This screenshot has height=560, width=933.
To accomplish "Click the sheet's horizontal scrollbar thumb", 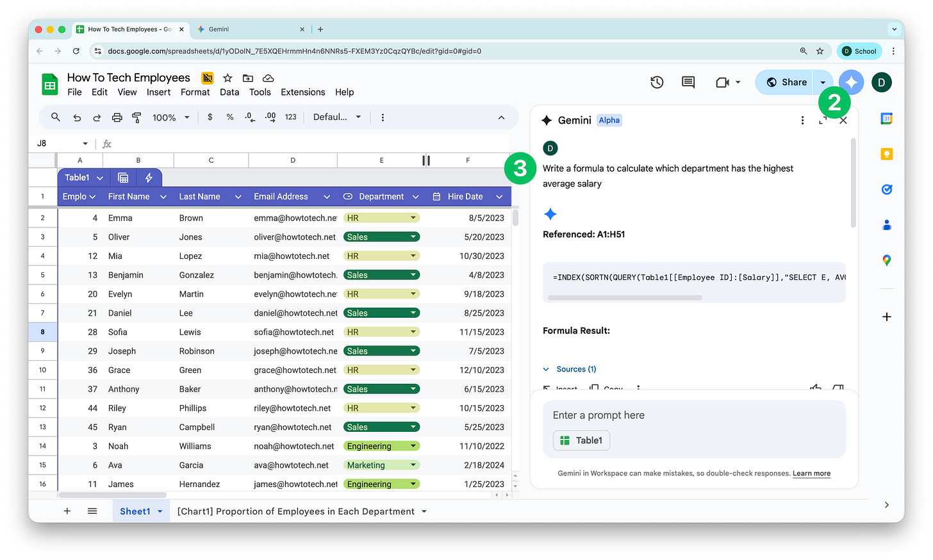I will point(112,495).
